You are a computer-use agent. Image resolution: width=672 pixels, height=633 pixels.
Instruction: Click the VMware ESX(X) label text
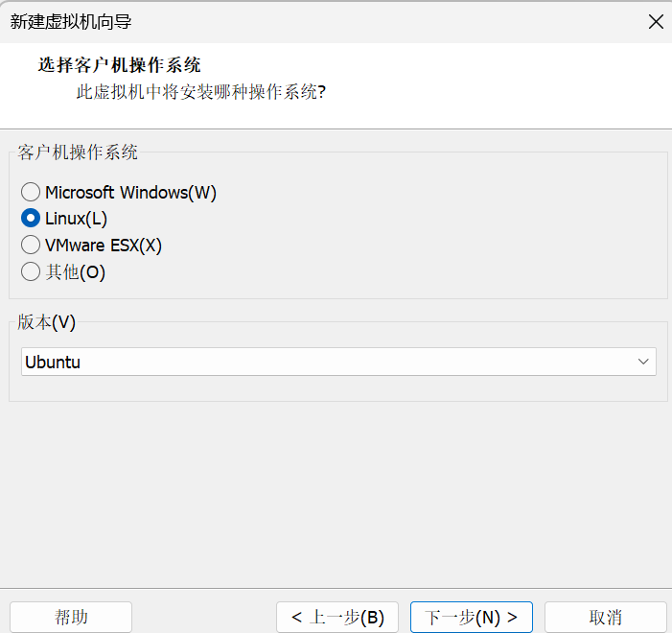(104, 246)
